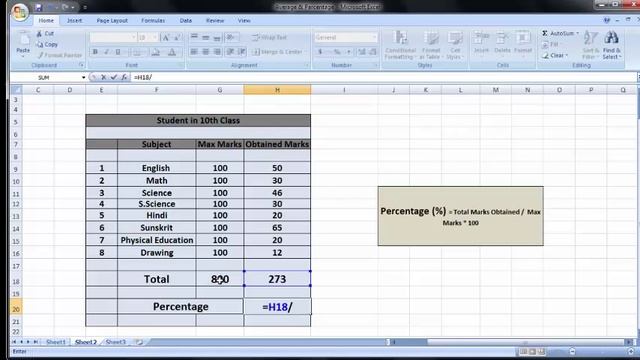Screen dimensions: 640x360
Task: Apply accounting dollar format
Action: (x=320, y=52)
